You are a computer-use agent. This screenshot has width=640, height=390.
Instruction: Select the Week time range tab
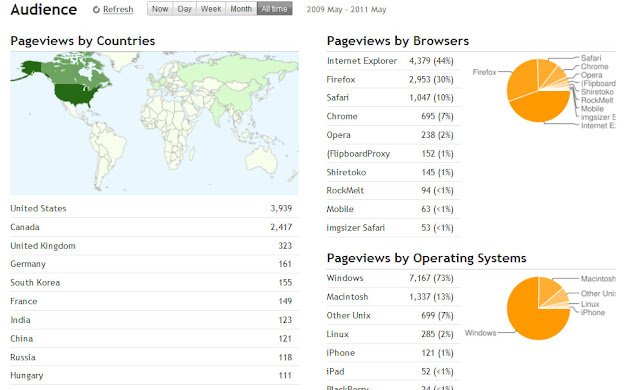[x=211, y=9]
